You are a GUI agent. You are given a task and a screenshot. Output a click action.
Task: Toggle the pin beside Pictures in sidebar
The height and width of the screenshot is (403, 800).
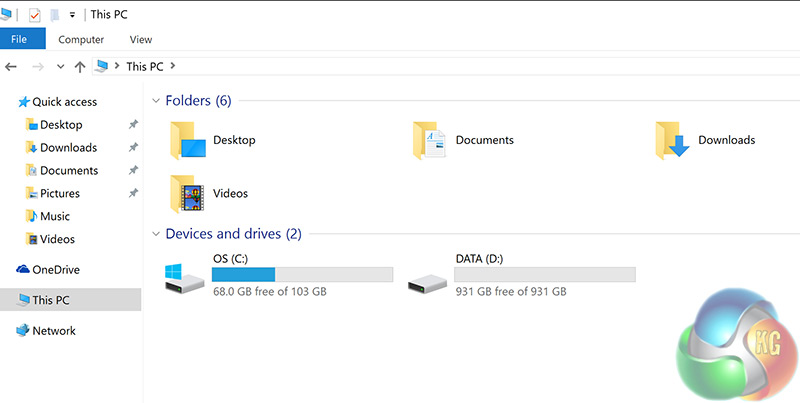click(133, 193)
